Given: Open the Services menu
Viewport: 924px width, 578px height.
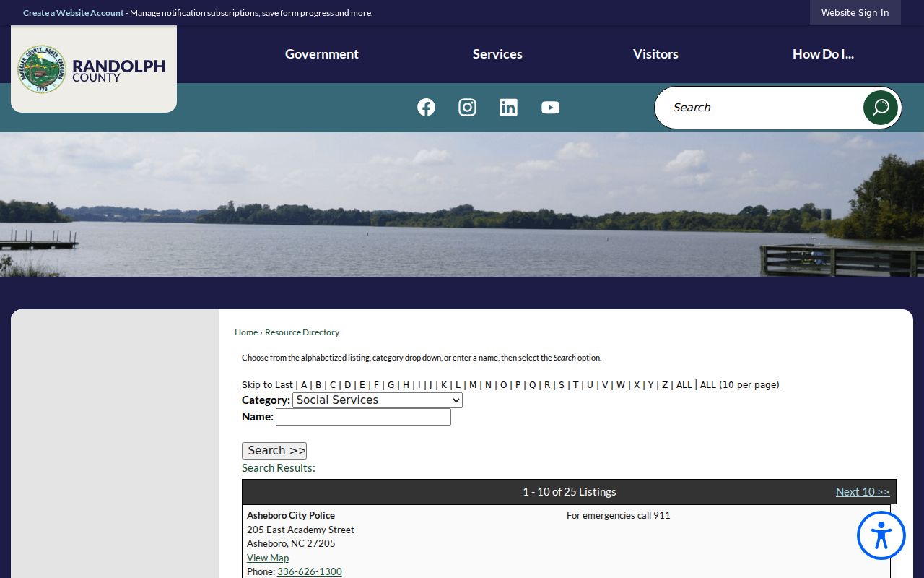Looking at the screenshot, I should coord(497,53).
